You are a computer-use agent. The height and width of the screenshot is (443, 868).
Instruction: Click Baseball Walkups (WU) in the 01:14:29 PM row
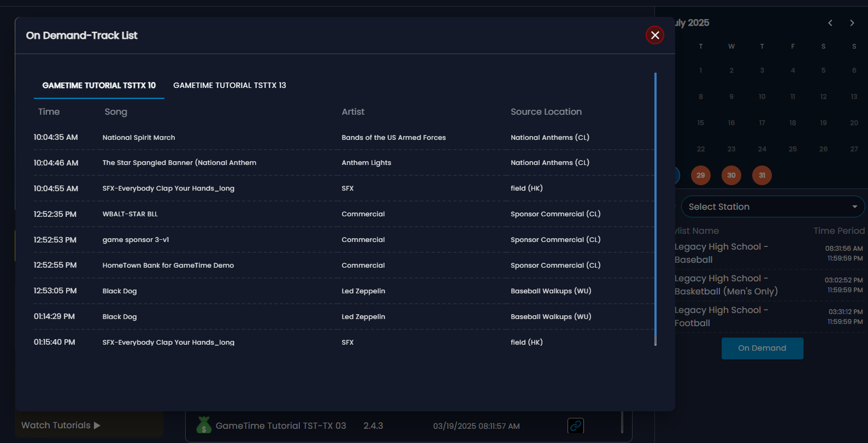click(x=551, y=317)
